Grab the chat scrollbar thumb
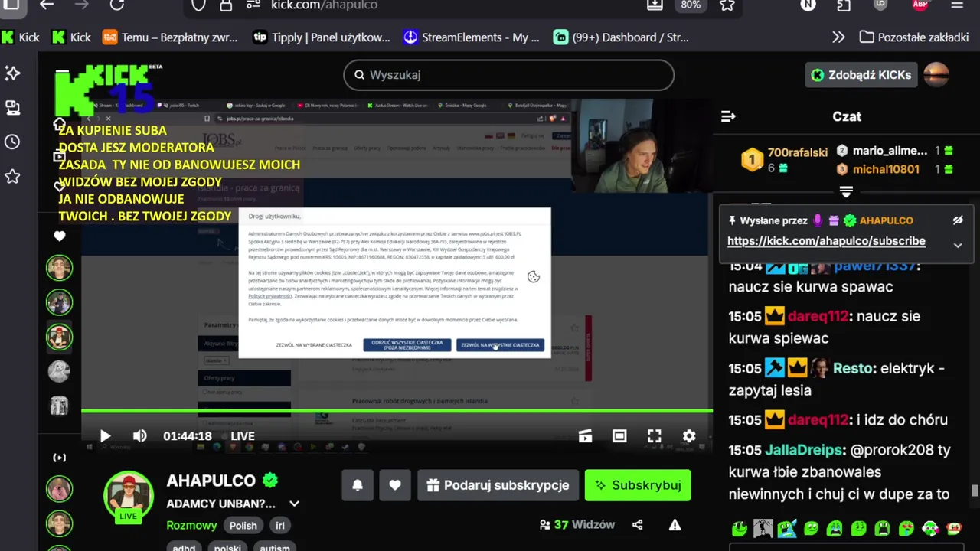980x551 pixels. [x=975, y=491]
